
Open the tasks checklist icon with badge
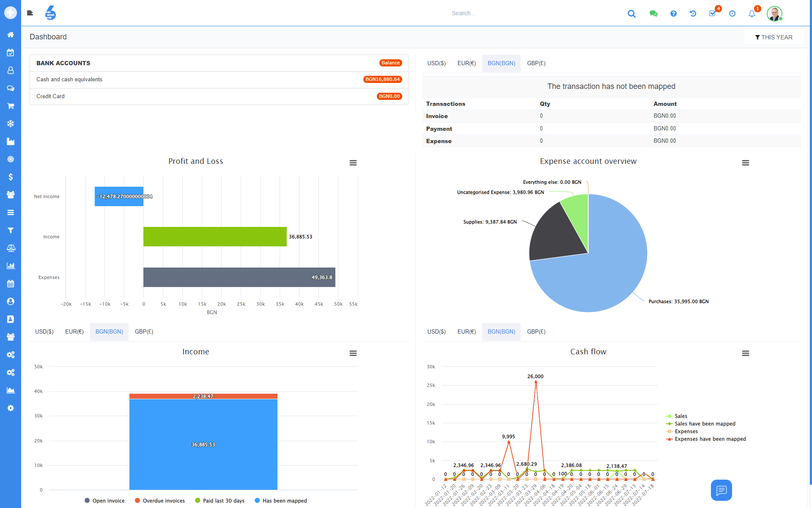(x=713, y=14)
